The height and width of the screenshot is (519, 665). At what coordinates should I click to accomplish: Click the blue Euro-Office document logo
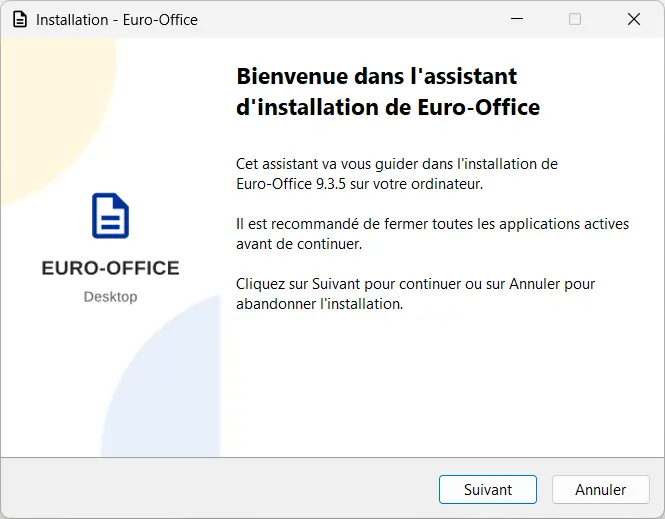[110, 215]
